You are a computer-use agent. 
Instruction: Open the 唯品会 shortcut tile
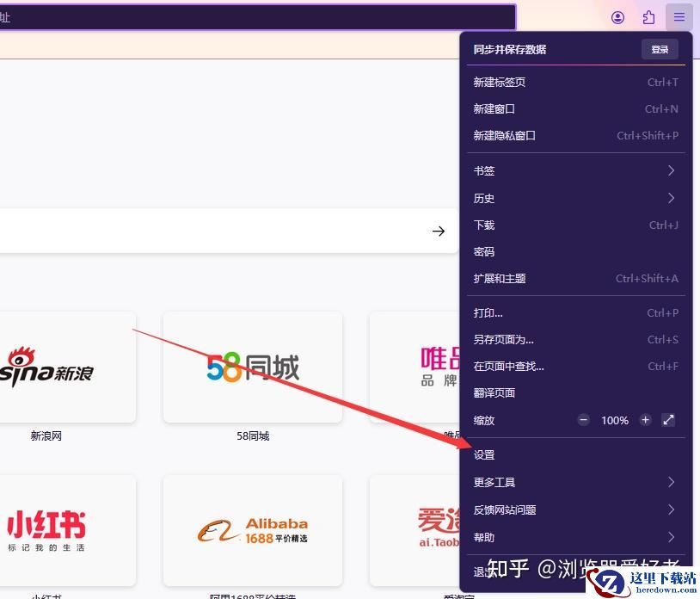click(x=414, y=367)
